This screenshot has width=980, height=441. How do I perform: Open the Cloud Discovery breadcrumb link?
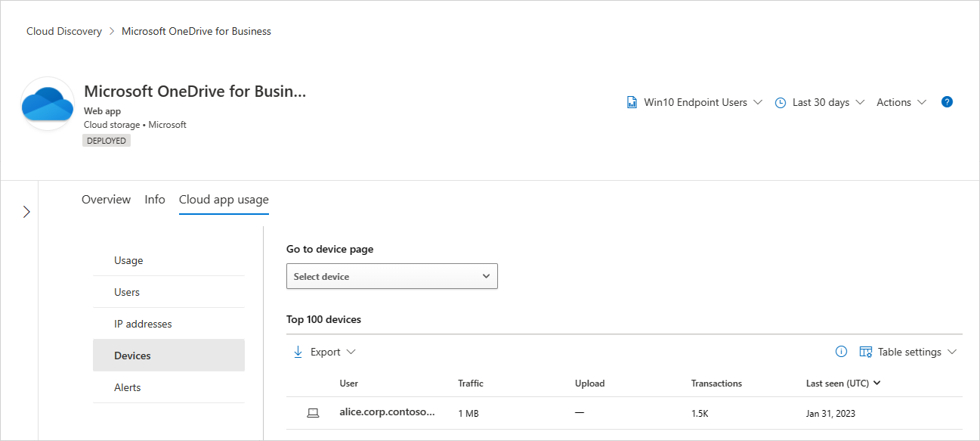(x=63, y=30)
